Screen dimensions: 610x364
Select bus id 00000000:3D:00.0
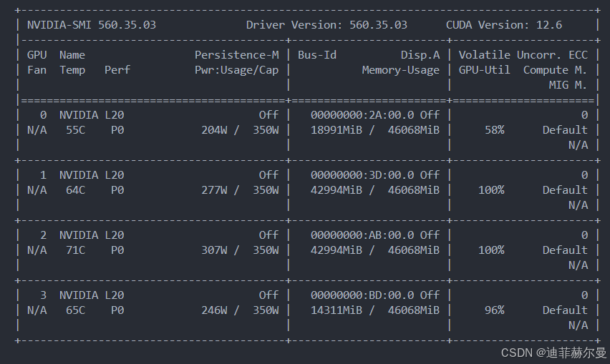pyautogui.click(x=362, y=175)
